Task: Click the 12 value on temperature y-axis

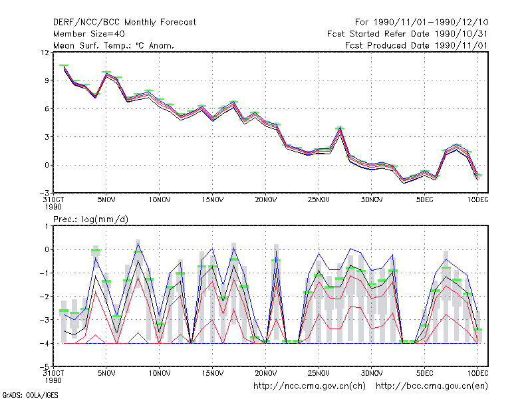Action: (x=45, y=53)
